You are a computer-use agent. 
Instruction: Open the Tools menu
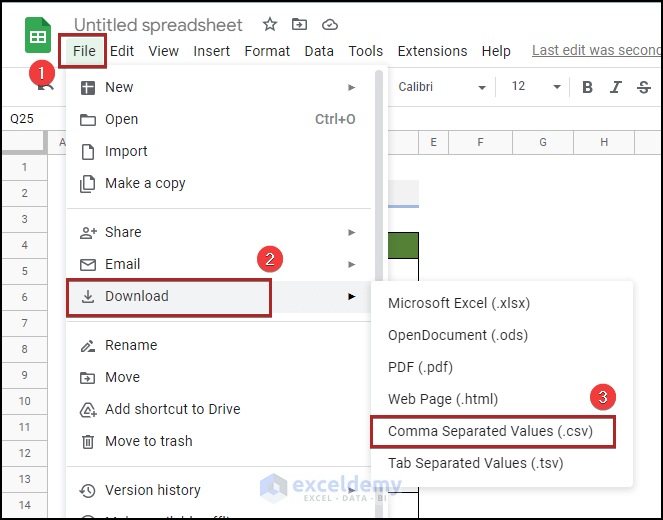click(x=365, y=51)
